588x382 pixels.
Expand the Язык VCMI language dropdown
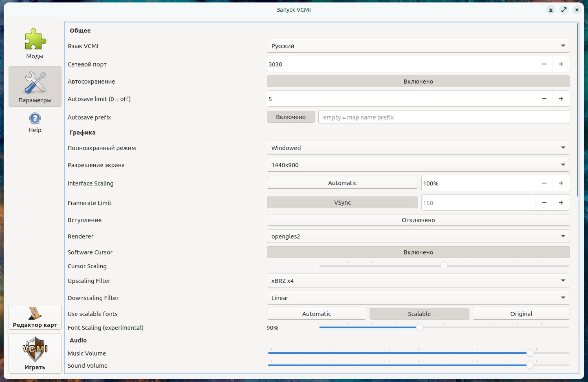[x=418, y=46]
